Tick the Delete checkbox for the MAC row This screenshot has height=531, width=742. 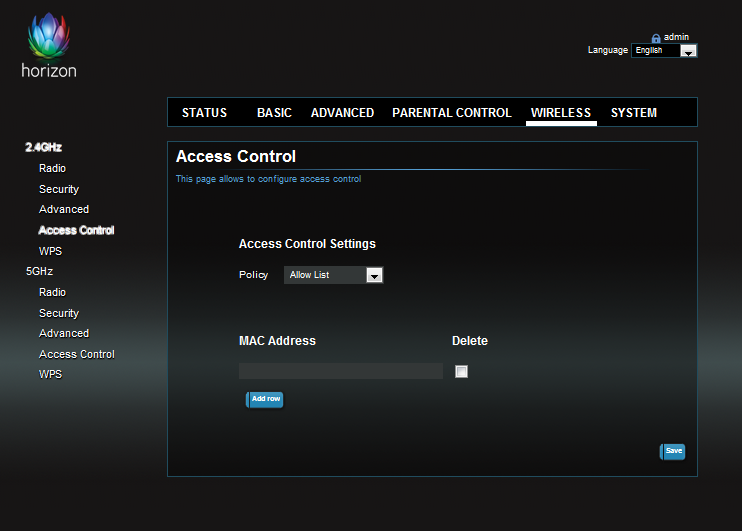[461, 372]
